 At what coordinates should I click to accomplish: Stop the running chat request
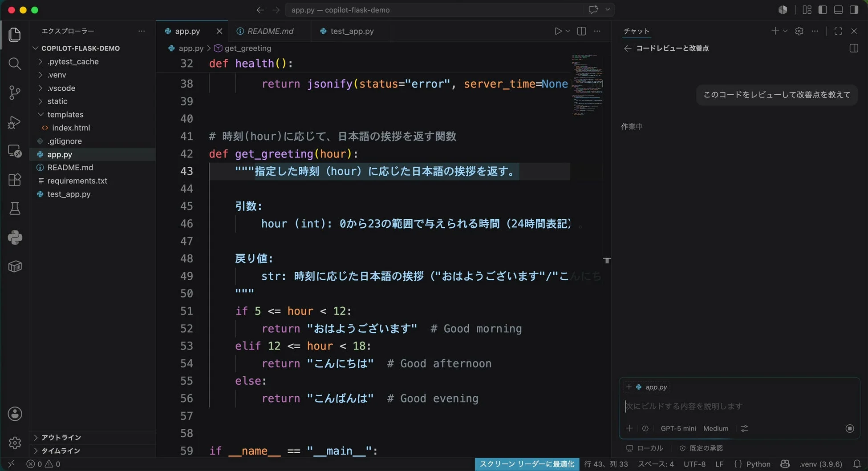click(850, 428)
